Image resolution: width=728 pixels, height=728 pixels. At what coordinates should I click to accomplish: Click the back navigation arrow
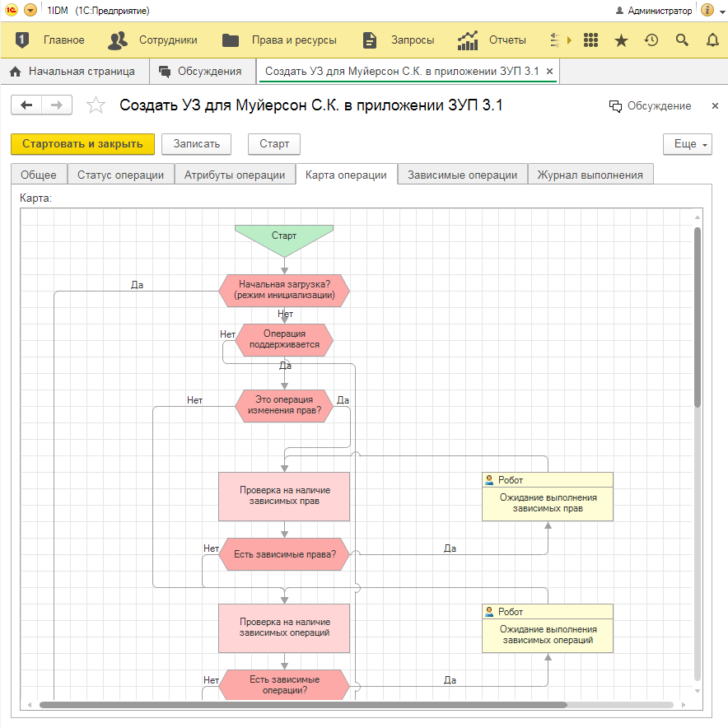coord(27,105)
